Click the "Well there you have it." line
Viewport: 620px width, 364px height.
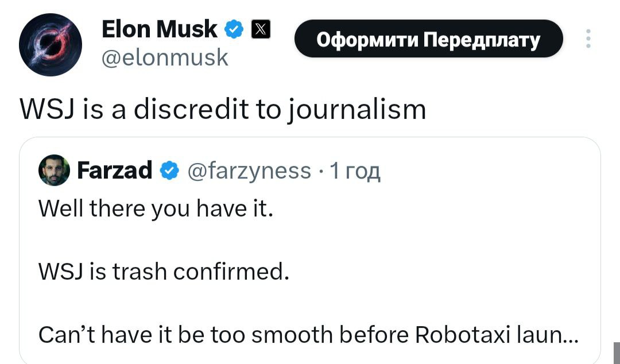pyautogui.click(x=155, y=208)
